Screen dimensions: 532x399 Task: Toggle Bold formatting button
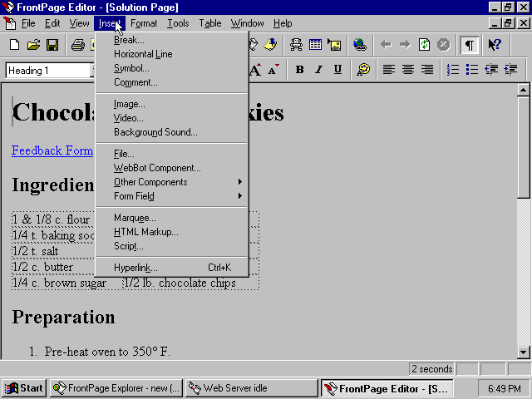[x=299, y=71]
